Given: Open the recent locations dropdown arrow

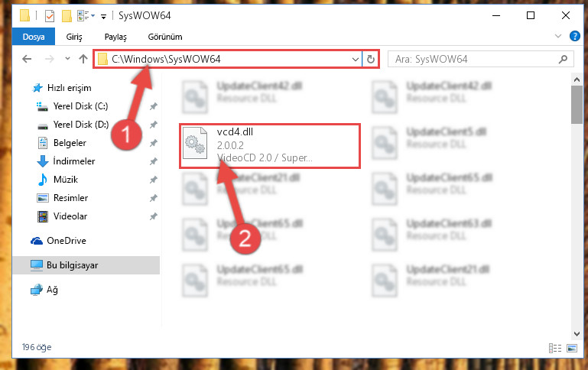Looking at the screenshot, I should click(x=67, y=58).
